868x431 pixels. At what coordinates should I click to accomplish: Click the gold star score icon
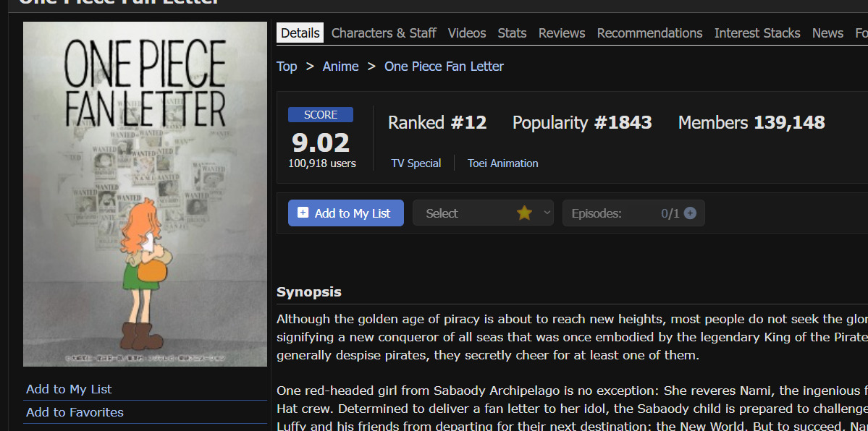(524, 213)
